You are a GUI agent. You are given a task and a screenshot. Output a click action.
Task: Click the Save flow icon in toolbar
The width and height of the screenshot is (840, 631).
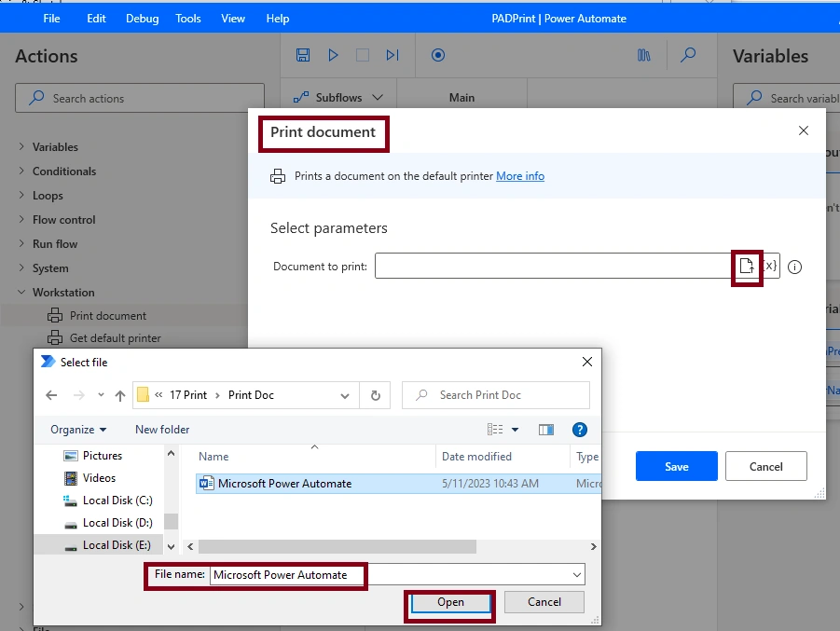[x=303, y=55]
